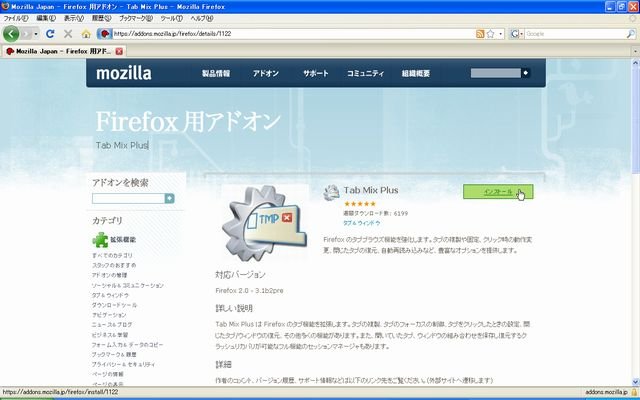Open ページの情報 category link
The height and width of the screenshot is (400, 640).
(107, 374)
